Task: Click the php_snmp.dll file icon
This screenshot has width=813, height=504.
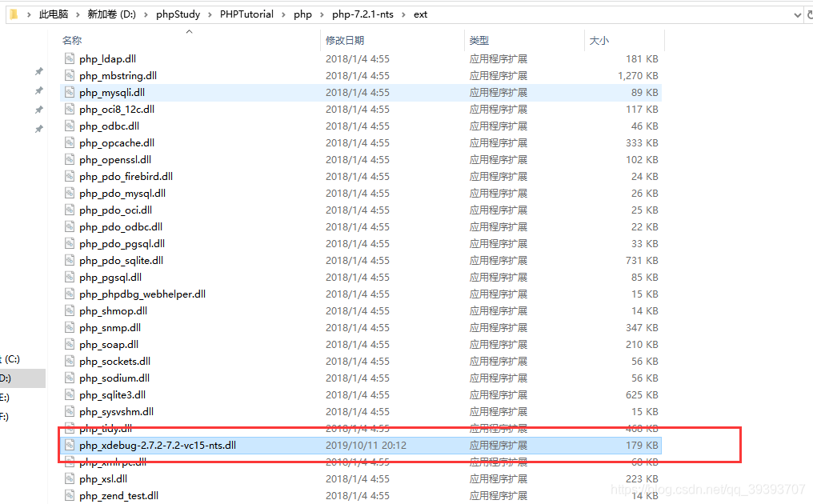Action: point(70,328)
